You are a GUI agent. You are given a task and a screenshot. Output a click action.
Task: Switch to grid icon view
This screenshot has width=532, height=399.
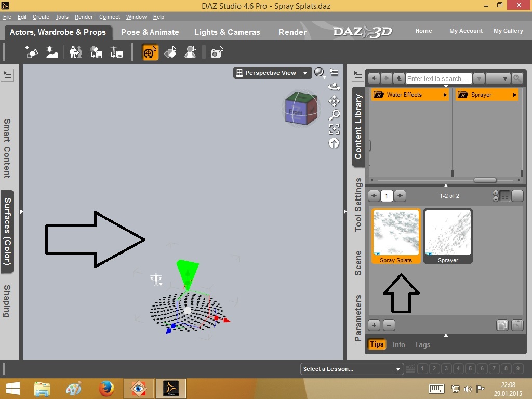pyautogui.click(x=505, y=196)
